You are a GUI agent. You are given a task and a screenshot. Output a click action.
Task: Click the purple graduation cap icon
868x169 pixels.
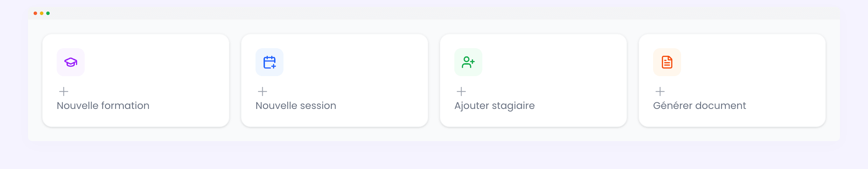pos(71,62)
